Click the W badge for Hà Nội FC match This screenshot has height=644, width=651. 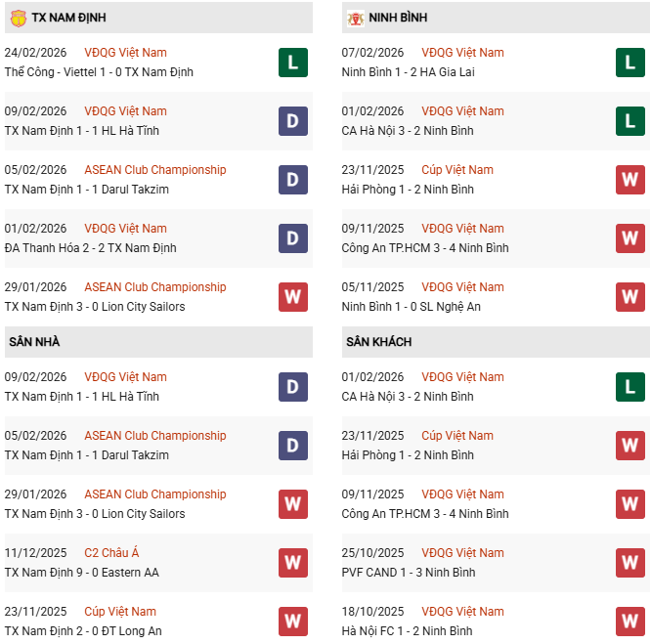pos(630,622)
